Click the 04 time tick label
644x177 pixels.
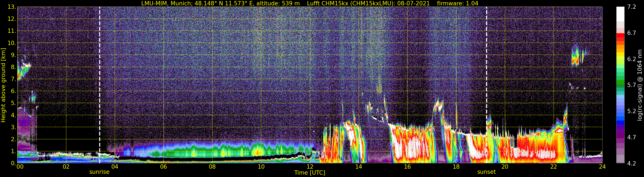tap(115, 167)
